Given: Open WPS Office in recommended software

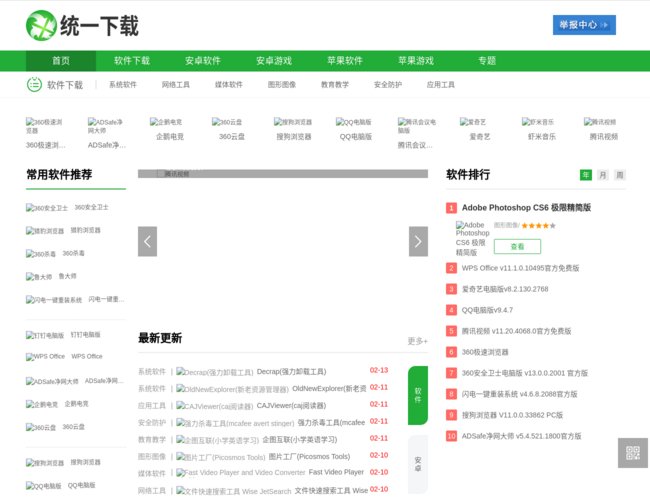Looking at the screenshot, I should click(x=64, y=357).
